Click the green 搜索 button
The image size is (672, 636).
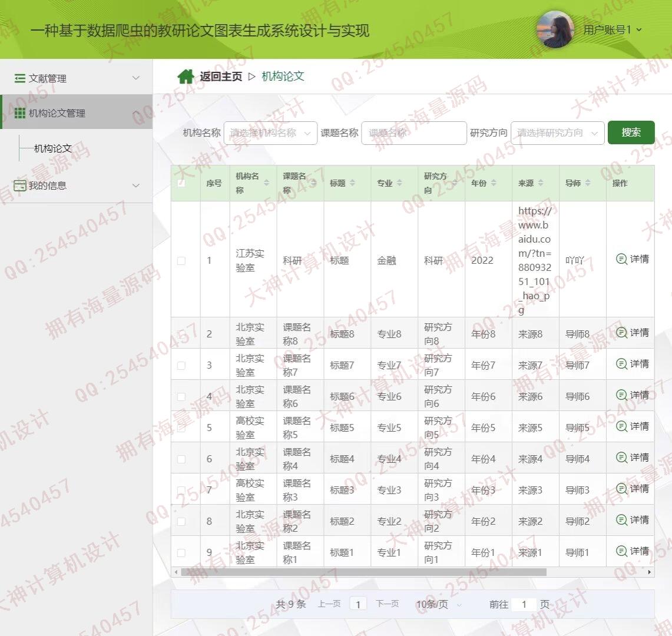coord(631,132)
